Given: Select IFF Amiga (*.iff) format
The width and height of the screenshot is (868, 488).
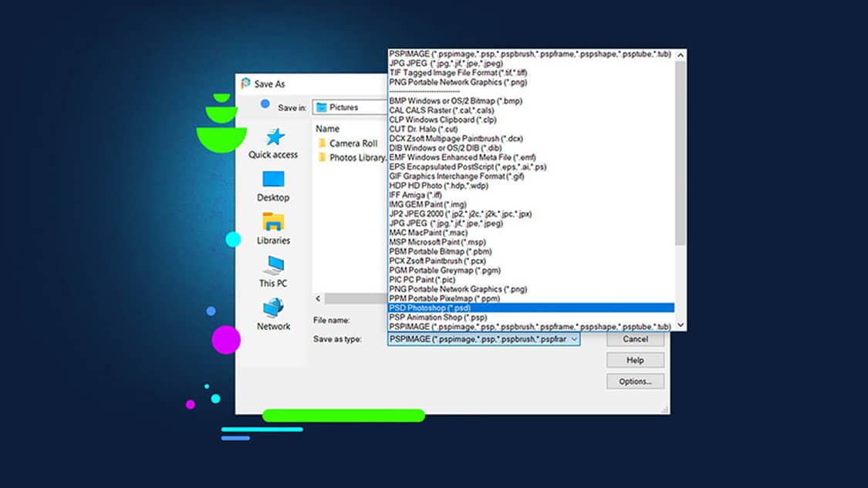Looking at the screenshot, I should [531, 195].
